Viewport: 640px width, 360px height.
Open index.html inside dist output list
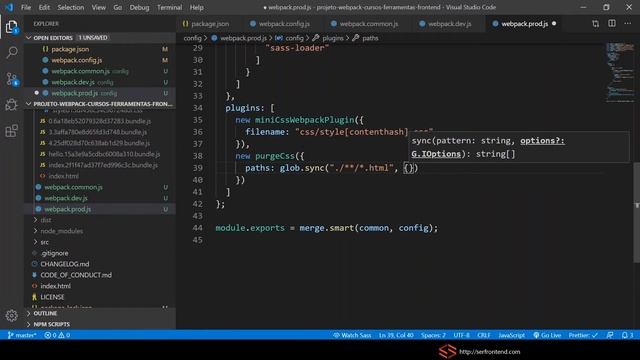click(63, 176)
